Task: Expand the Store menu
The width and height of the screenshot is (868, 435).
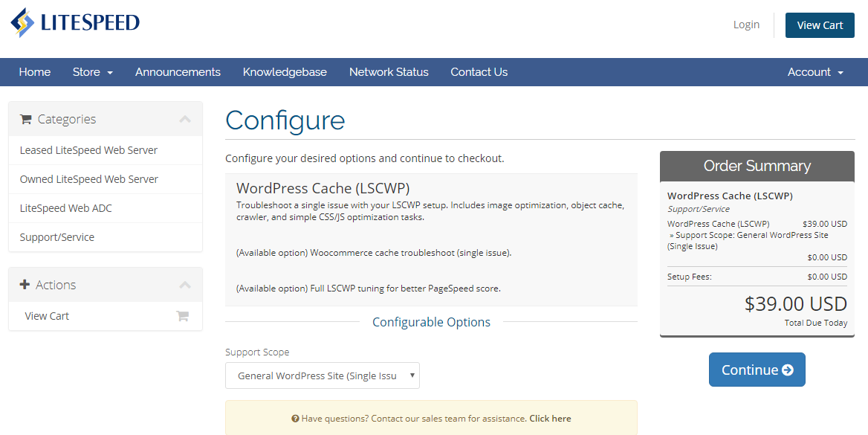Action: 92,72
